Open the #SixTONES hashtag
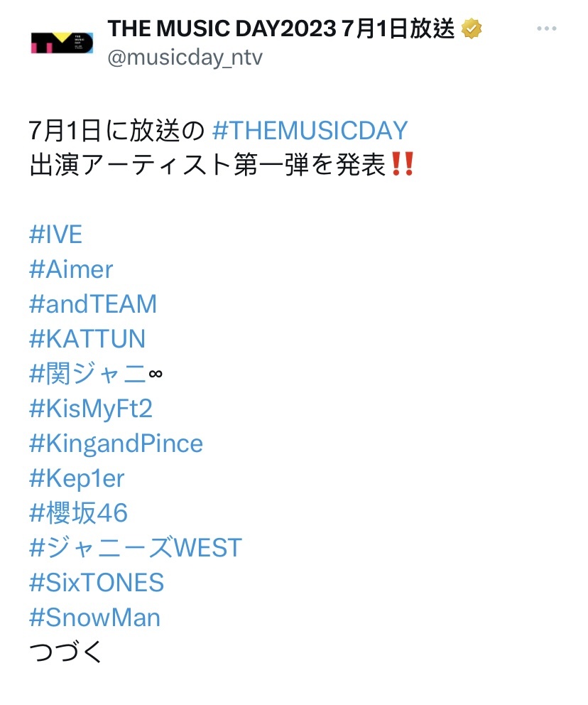 click(x=97, y=582)
